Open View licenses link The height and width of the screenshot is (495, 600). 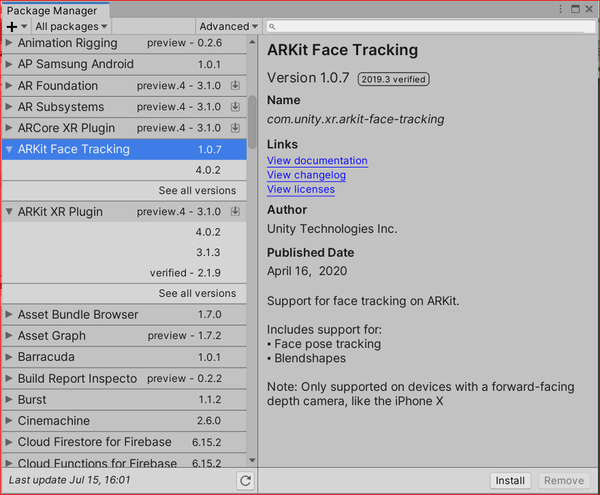click(301, 189)
